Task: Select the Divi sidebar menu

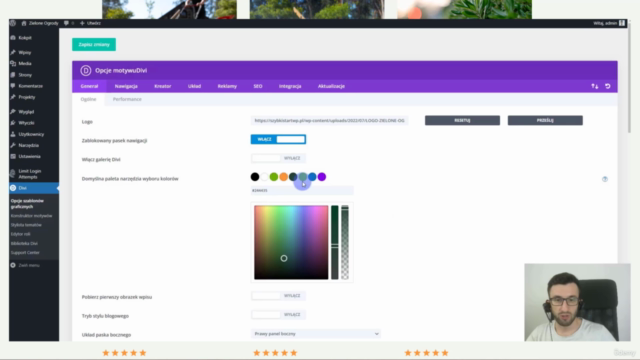Action: [x=34, y=188]
